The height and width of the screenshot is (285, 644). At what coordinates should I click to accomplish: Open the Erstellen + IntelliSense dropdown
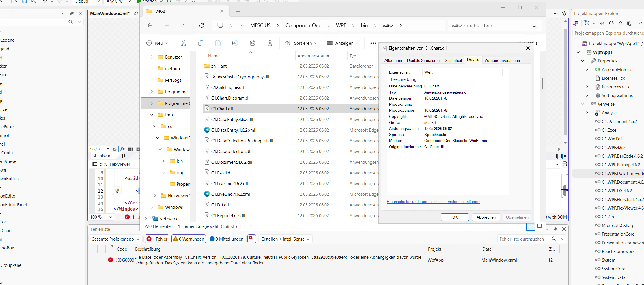coord(285,239)
